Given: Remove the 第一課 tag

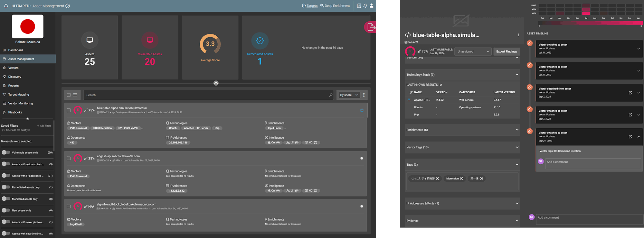Looking at the screenshot, I should point(481,178).
